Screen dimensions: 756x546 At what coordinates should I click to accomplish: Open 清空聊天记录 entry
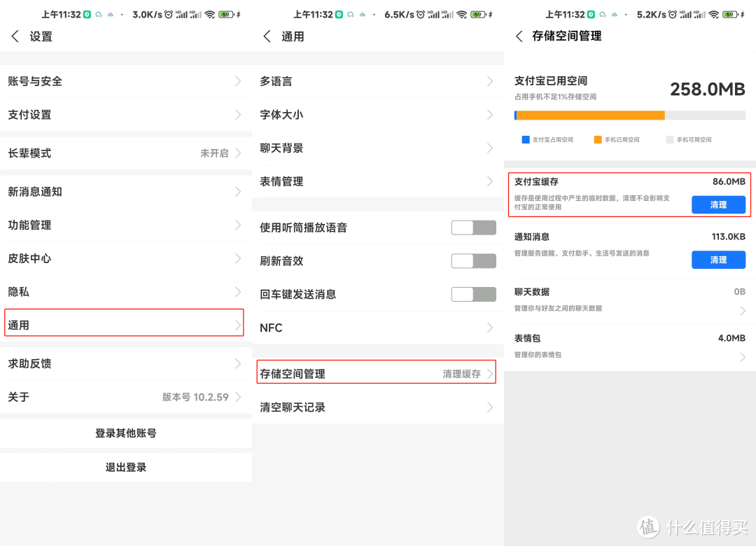coord(378,407)
